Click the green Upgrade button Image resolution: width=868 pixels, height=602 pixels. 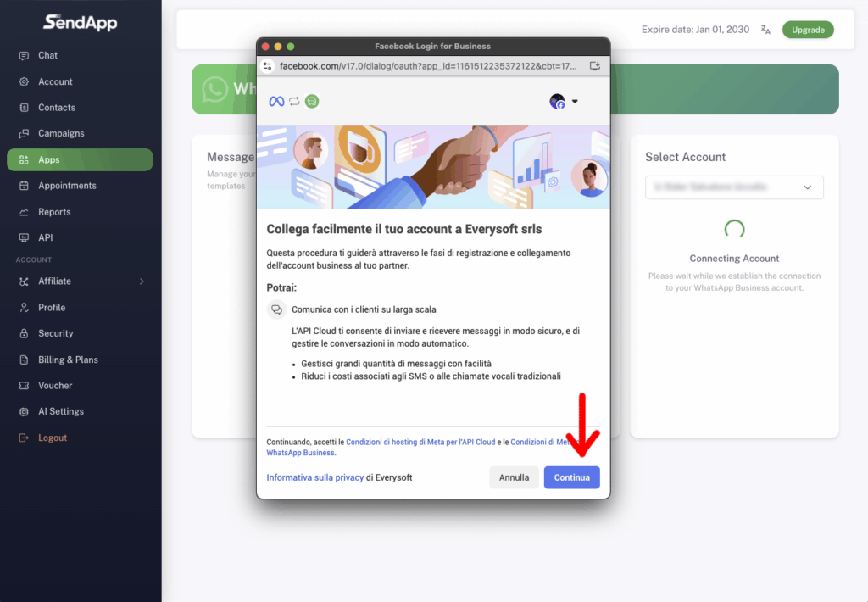pyautogui.click(x=807, y=30)
